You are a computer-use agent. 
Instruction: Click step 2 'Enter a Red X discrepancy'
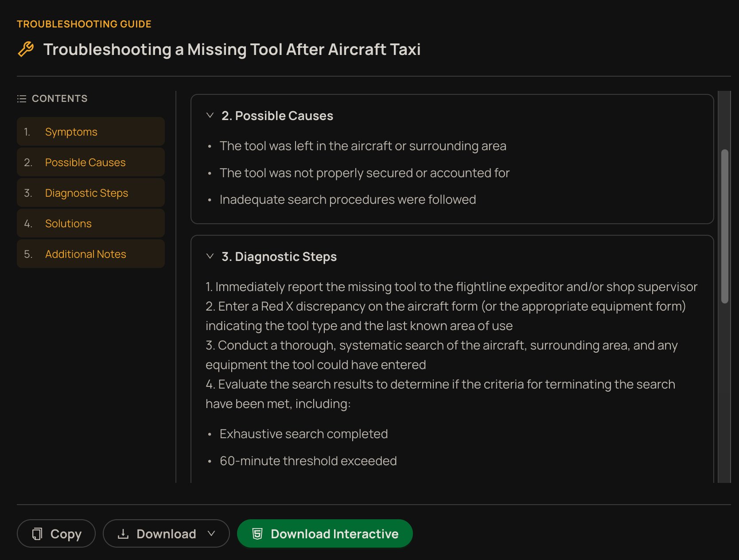pos(446,316)
